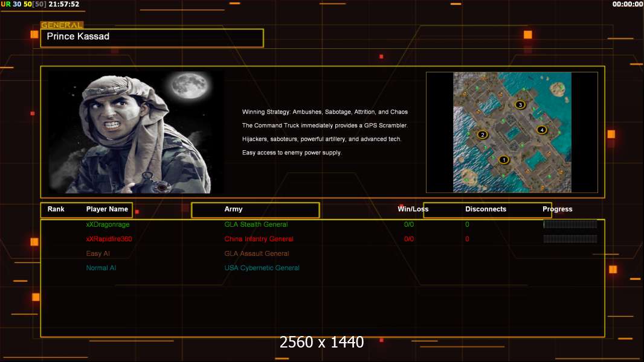Select the GENERAL label tab
Image resolution: width=644 pixels, height=362 pixels.
tap(62, 25)
